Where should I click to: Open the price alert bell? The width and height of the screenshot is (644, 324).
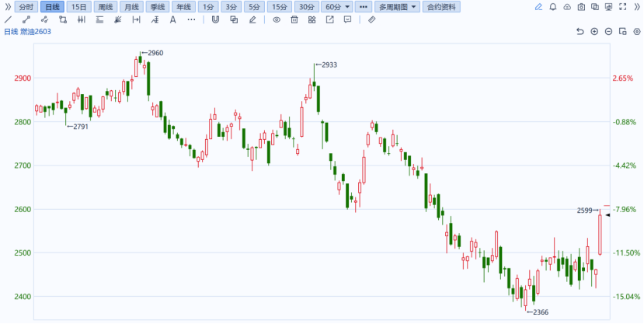click(553, 6)
